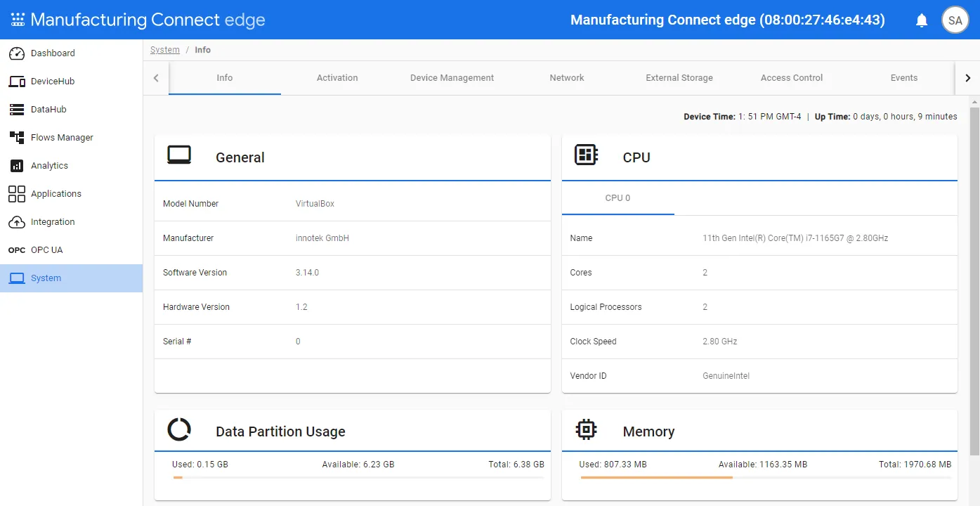Click the Total: 1970.68 MB text

tap(915, 465)
